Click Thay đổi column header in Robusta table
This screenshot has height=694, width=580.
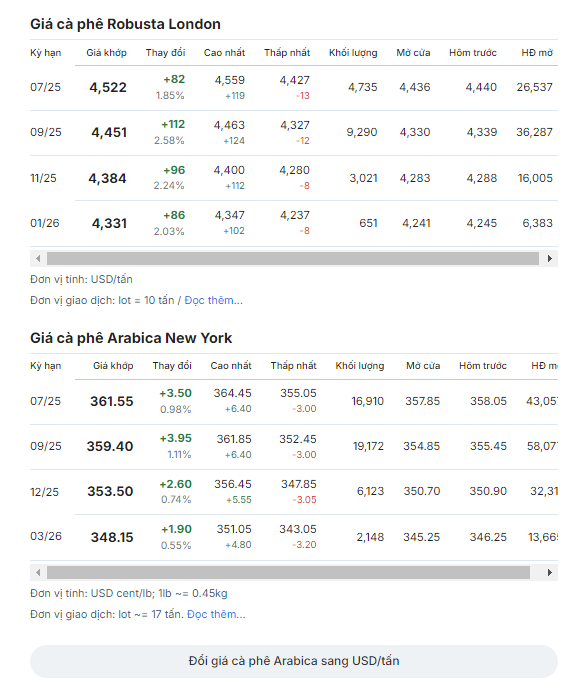(165, 53)
